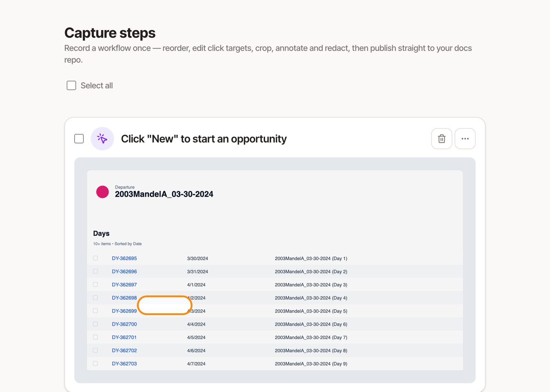Viewport: 550px width, 392px height.
Task: Check the box for row DY-362703
Action: coord(95,363)
